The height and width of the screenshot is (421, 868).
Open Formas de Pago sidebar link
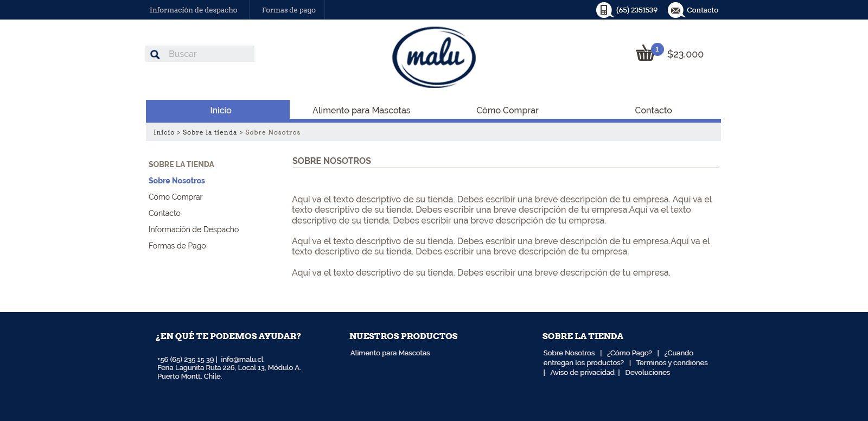[x=177, y=246]
